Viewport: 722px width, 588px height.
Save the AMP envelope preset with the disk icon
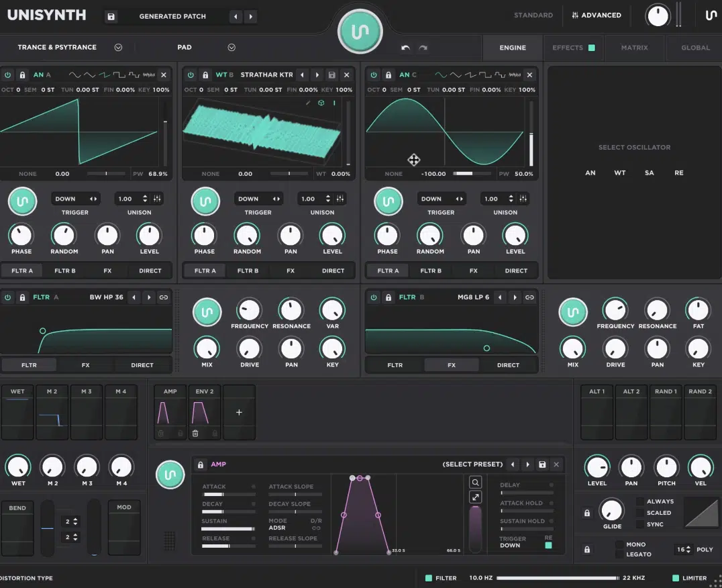tap(544, 464)
